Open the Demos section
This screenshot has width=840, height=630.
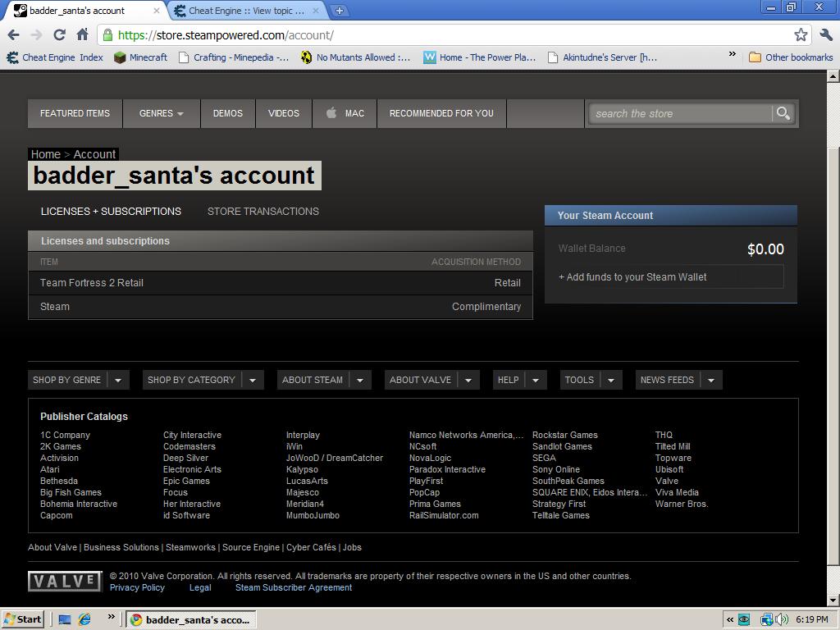228,113
